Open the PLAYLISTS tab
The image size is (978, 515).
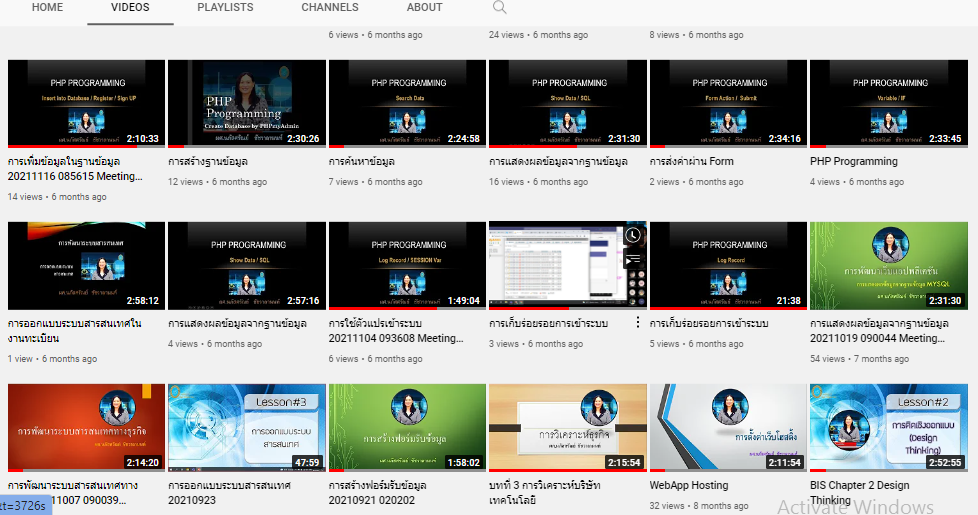pos(225,8)
